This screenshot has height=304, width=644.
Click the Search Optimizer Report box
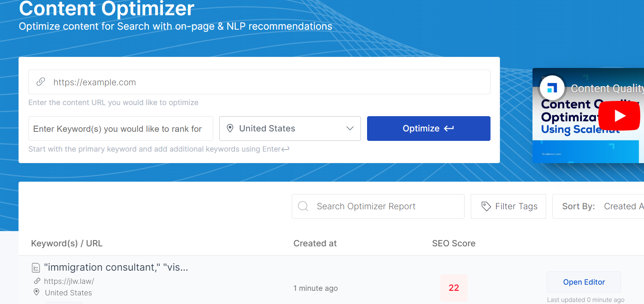pos(383,206)
